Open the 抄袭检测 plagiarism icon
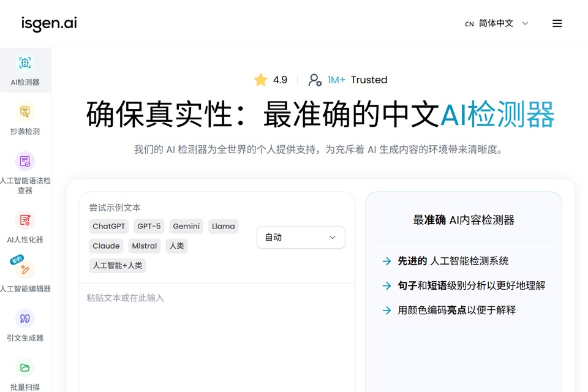The height and width of the screenshot is (392, 588). pos(24,112)
